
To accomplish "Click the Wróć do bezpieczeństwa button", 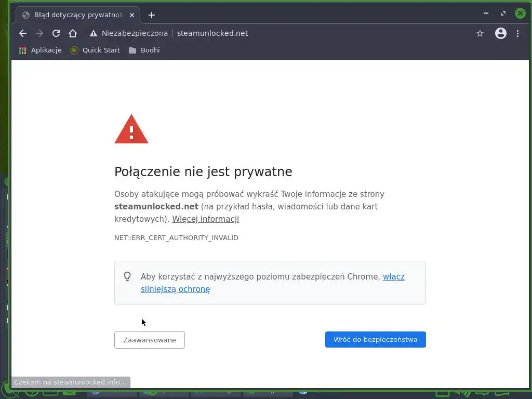I will (x=375, y=340).
